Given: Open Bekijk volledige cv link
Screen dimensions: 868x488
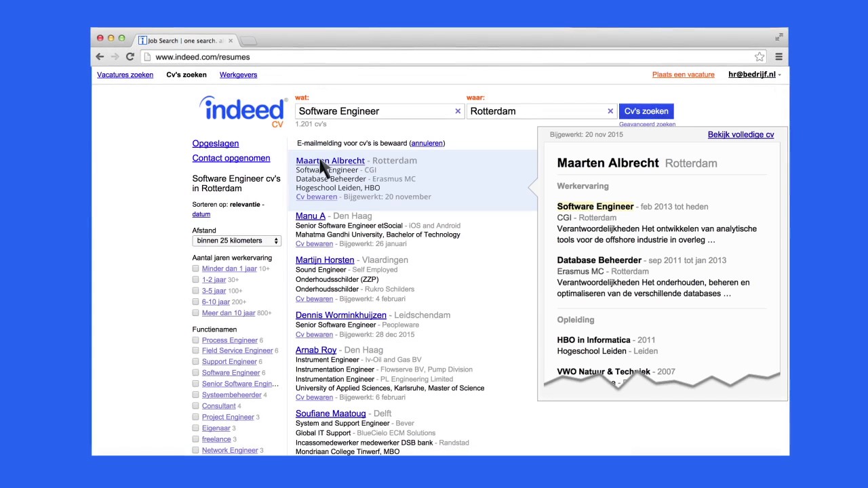Looking at the screenshot, I should [x=741, y=134].
